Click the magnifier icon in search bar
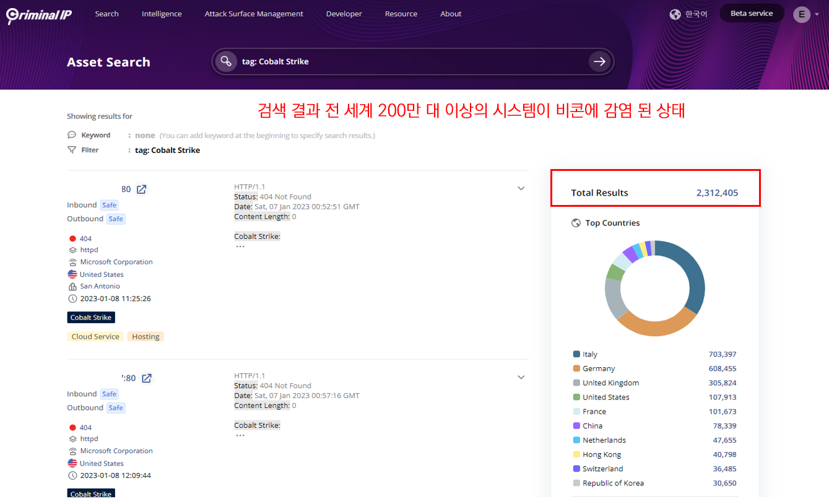Image resolution: width=829 pixels, height=504 pixels. [226, 61]
